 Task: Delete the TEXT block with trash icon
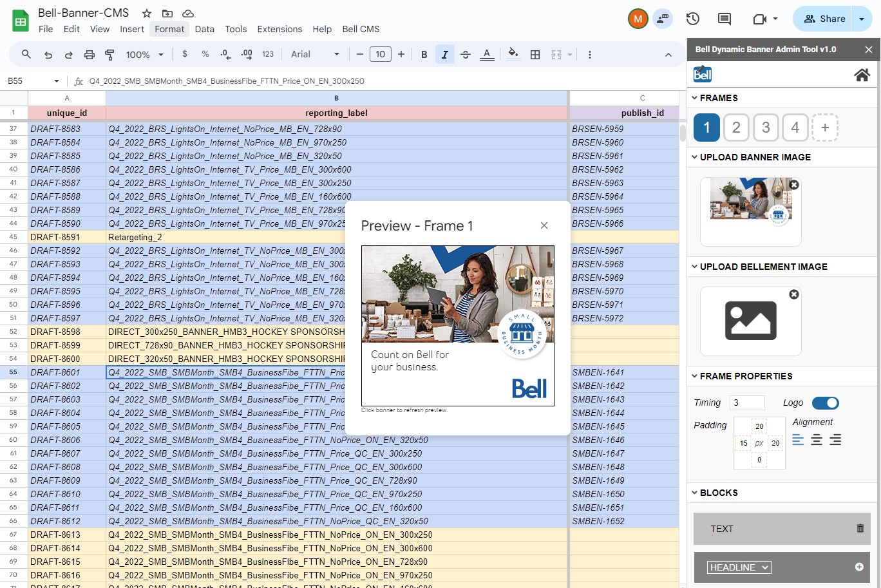pyautogui.click(x=860, y=528)
